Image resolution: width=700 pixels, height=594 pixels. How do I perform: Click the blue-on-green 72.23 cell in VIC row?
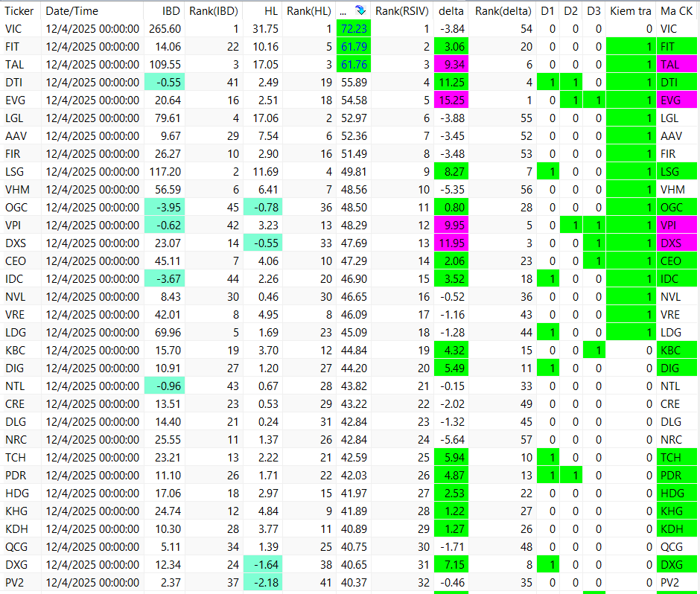click(354, 29)
